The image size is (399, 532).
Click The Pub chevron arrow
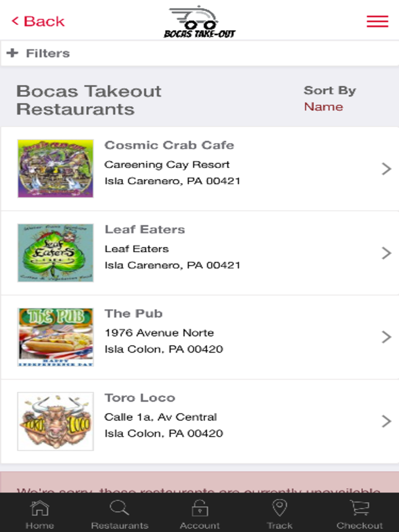pyautogui.click(x=386, y=337)
